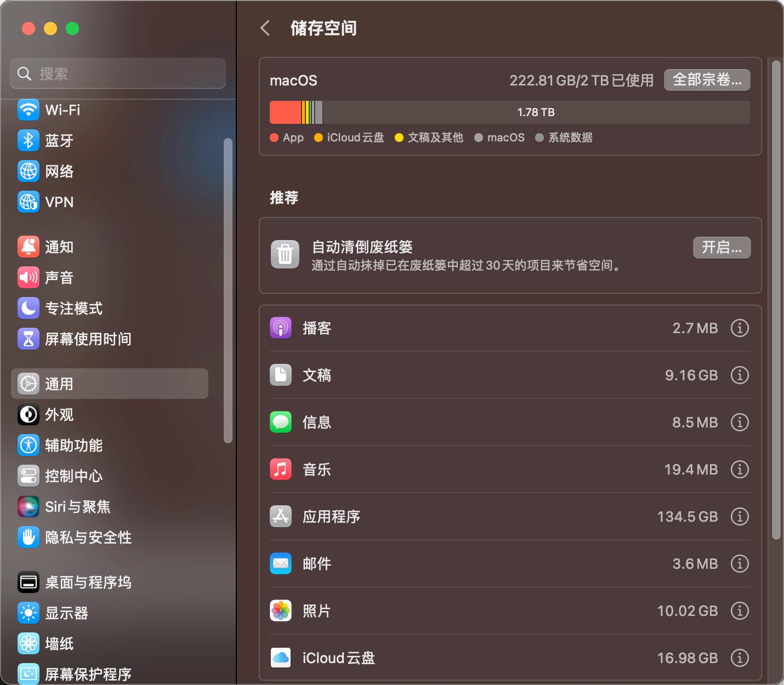Switch to the 显示器 settings section
The image size is (784, 685).
click(x=67, y=613)
